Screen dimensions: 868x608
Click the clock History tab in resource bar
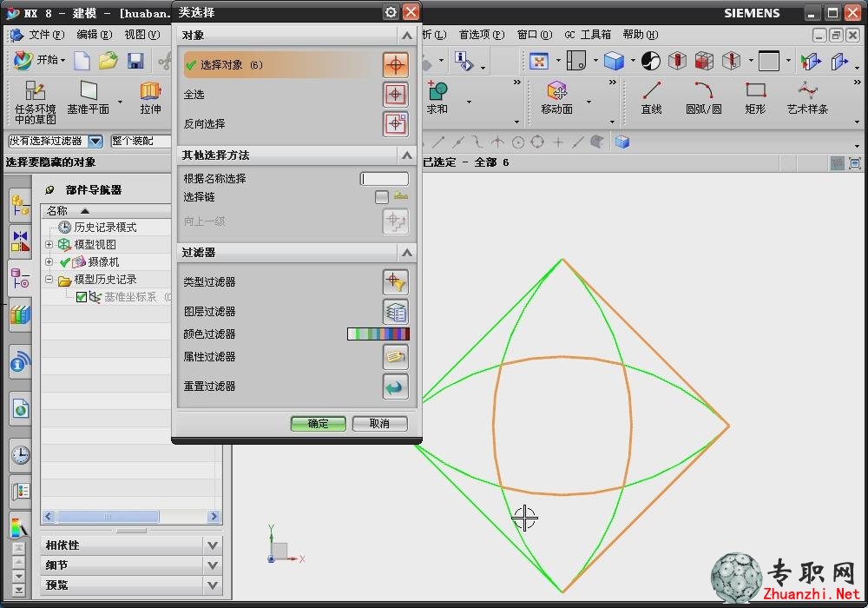(x=21, y=455)
